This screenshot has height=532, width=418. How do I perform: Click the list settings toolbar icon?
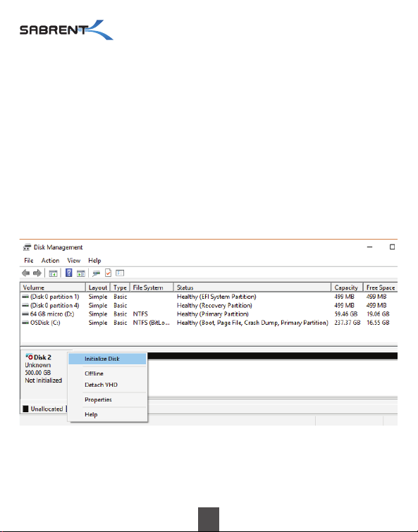[120, 273]
